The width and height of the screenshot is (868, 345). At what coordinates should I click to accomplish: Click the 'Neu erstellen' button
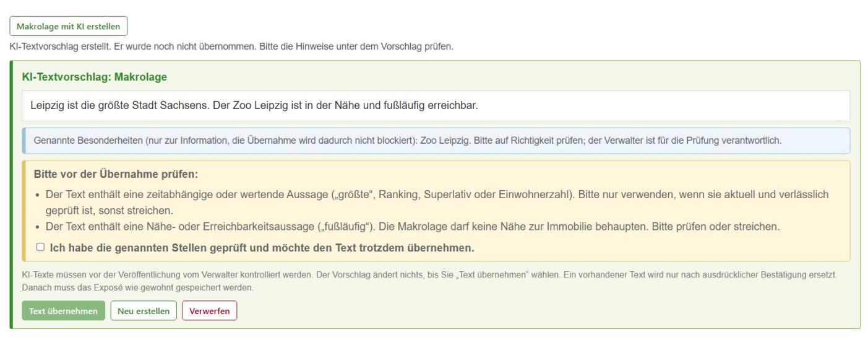[144, 311]
